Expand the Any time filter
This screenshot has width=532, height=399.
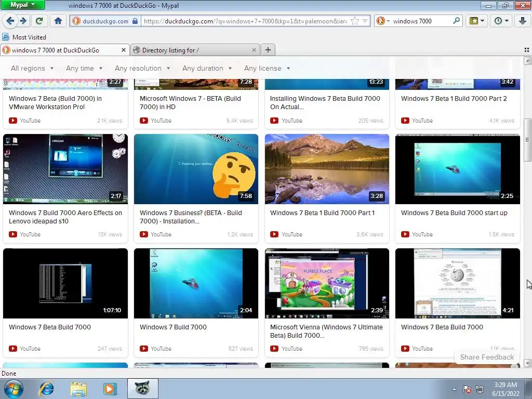click(84, 68)
